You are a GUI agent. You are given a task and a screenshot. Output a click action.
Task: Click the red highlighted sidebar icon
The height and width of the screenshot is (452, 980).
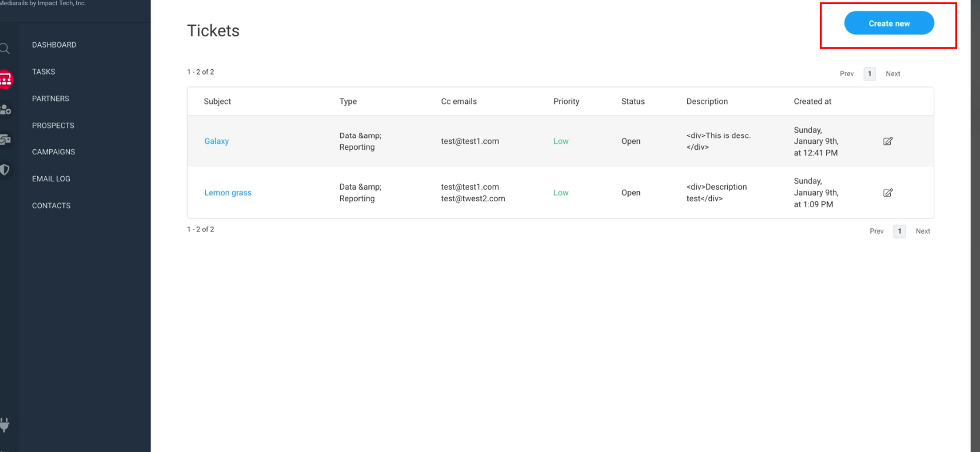[x=5, y=79]
